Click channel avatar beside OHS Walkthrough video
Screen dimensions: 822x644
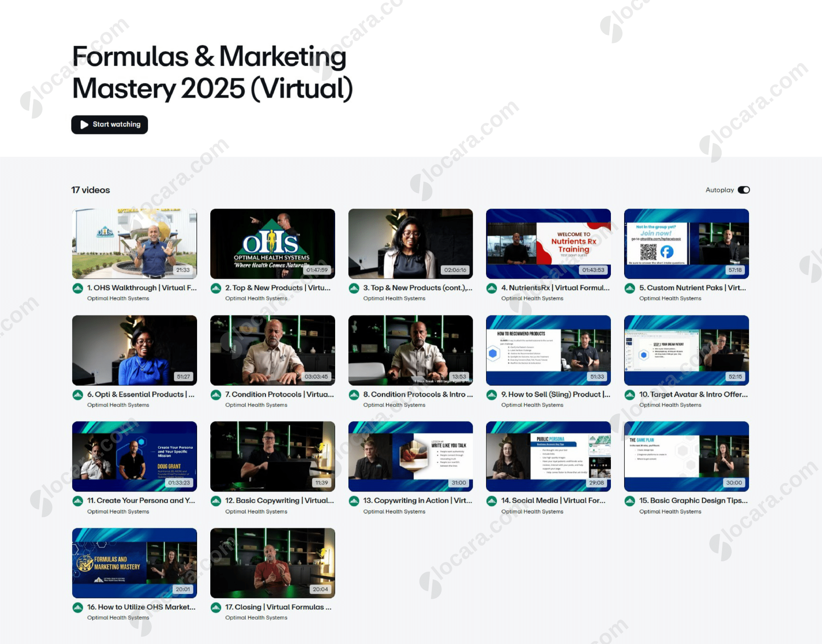(x=78, y=288)
